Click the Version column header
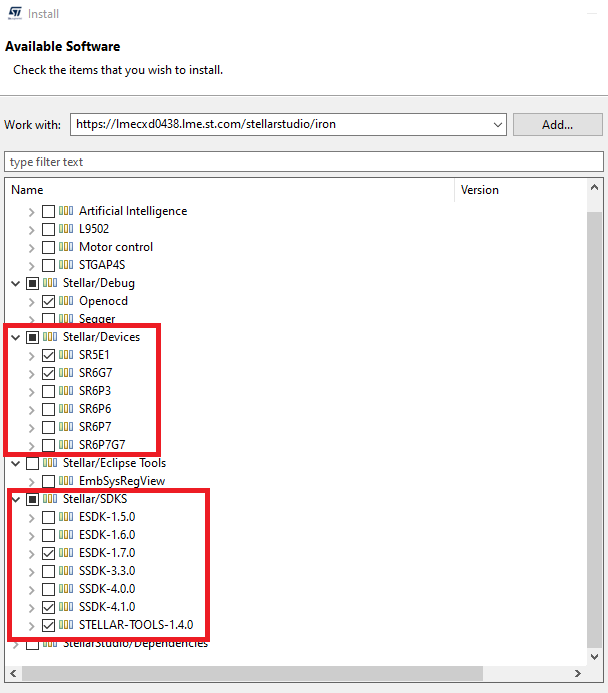The width and height of the screenshot is (608, 693). click(521, 190)
